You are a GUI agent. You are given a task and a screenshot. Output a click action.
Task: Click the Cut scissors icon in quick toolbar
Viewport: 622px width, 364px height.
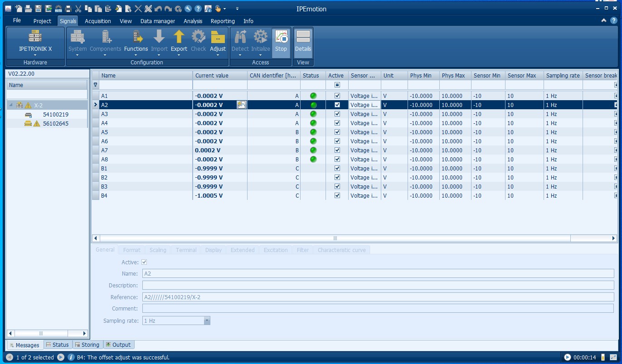coord(78,9)
